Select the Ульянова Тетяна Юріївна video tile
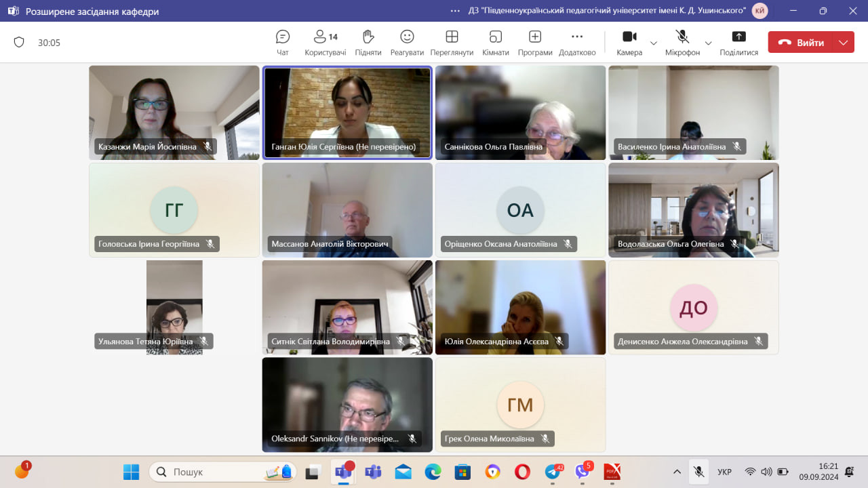The width and height of the screenshot is (868, 488). (174, 308)
